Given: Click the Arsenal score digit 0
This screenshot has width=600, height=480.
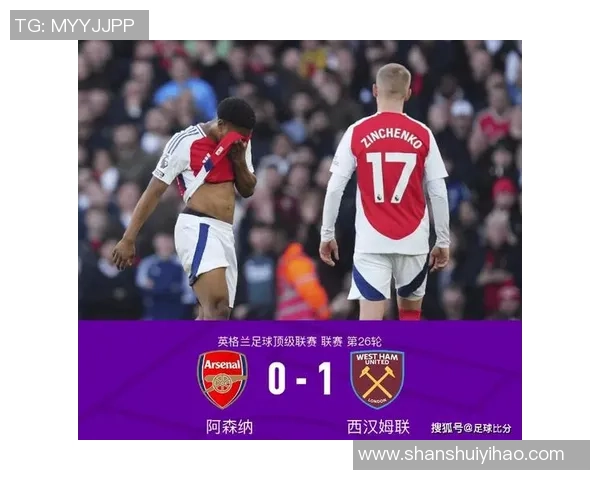Looking at the screenshot, I should click(x=277, y=378).
